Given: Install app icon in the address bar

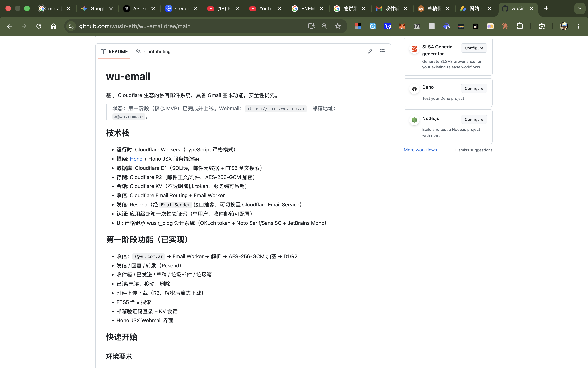Looking at the screenshot, I should (x=311, y=26).
